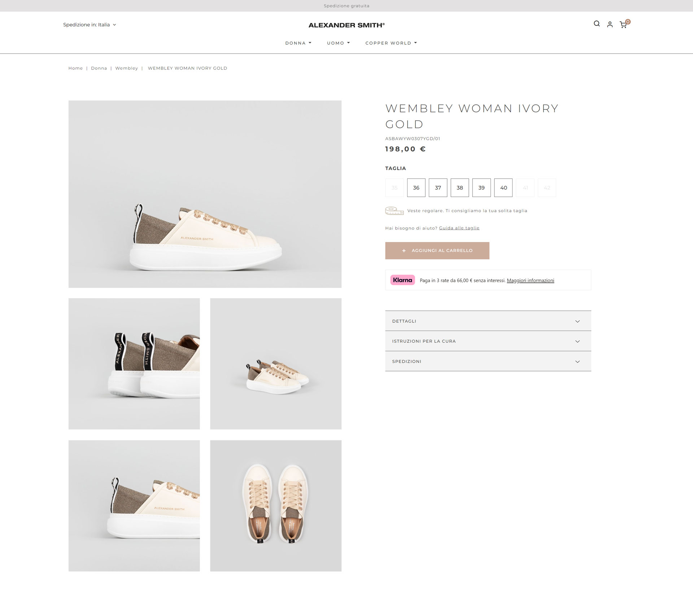Open main side-view sneaker image
Screen dimensions: 693x616
click(x=205, y=194)
